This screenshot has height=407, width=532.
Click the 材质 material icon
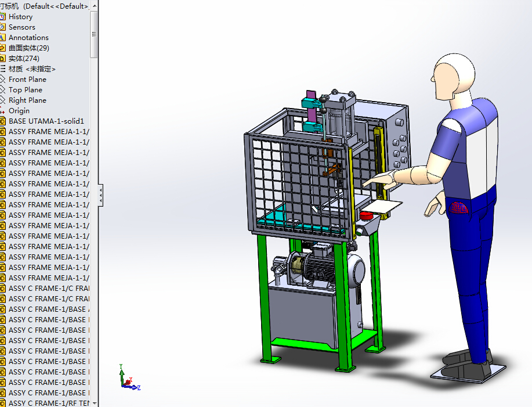click(2, 69)
